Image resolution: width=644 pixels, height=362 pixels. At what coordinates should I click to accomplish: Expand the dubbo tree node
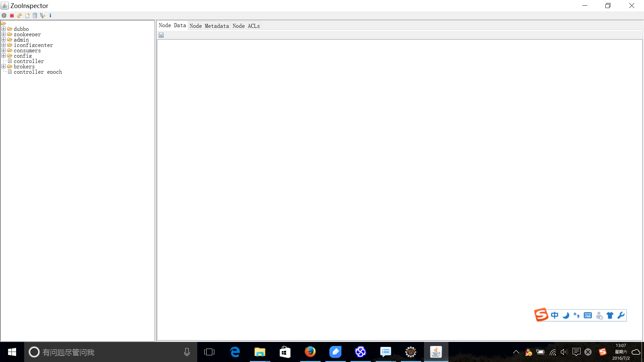point(3,29)
